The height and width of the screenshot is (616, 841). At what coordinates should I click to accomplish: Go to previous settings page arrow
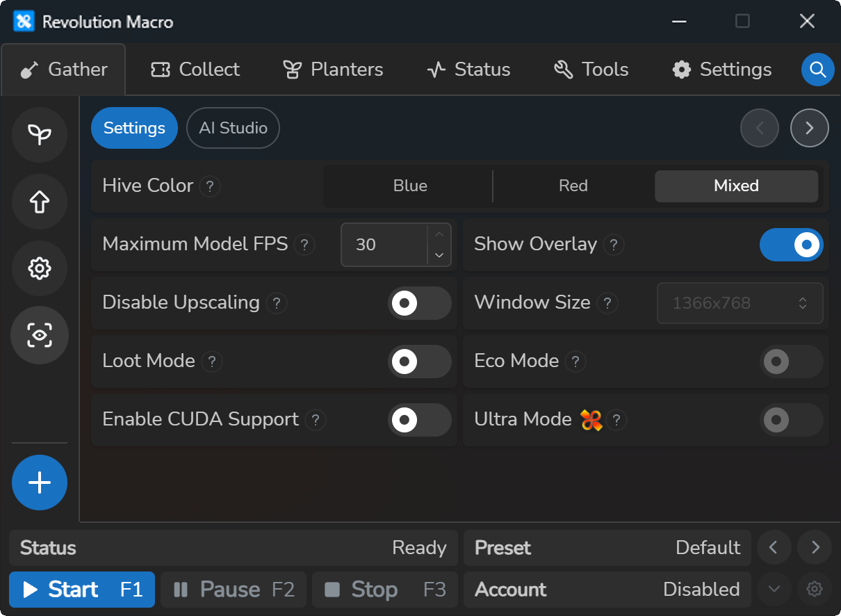[760, 128]
